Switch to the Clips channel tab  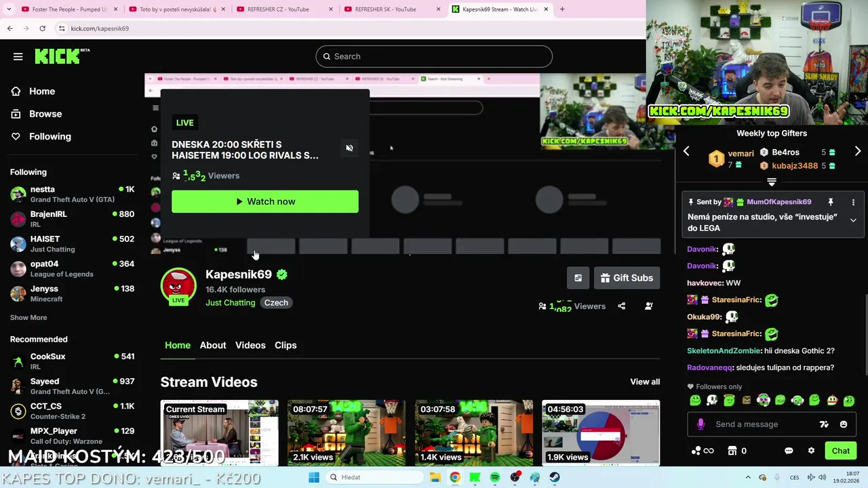[x=285, y=345]
